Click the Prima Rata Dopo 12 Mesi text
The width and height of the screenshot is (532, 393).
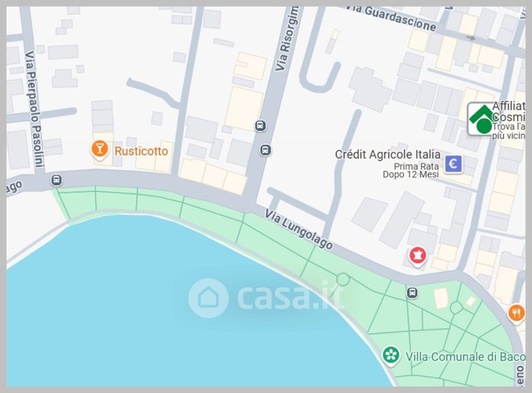click(x=411, y=170)
